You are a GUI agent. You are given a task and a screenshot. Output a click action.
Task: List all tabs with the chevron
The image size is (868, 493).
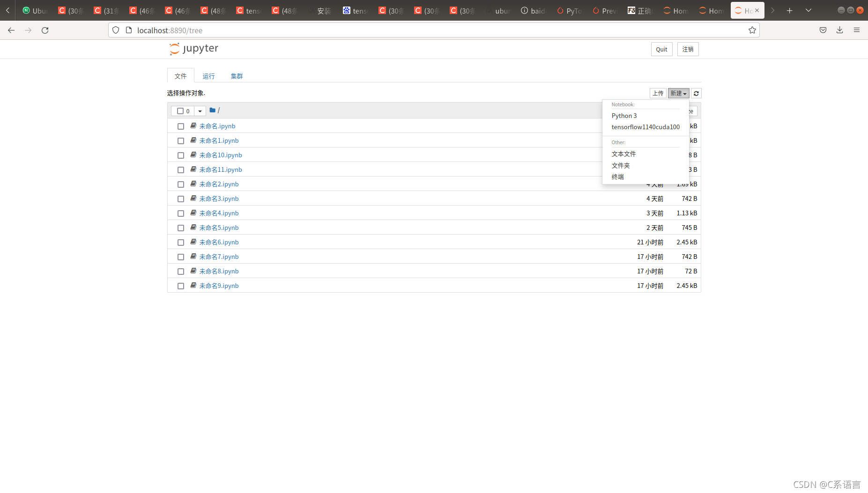point(809,10)
